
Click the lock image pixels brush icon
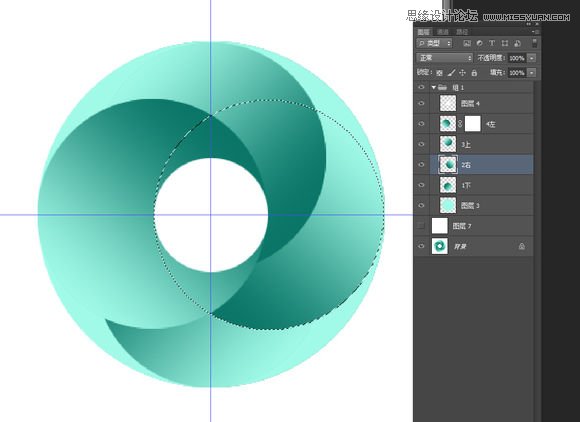[x=451, y=73]
